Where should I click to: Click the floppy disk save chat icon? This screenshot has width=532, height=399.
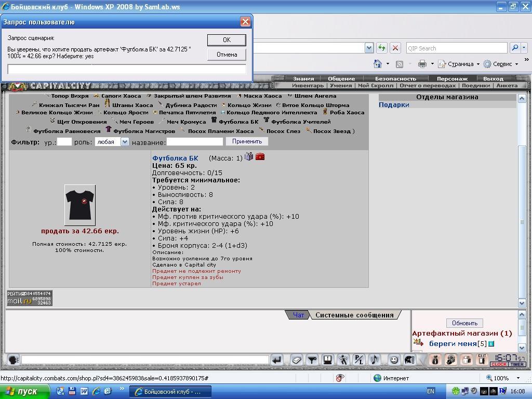click(328, 360)
